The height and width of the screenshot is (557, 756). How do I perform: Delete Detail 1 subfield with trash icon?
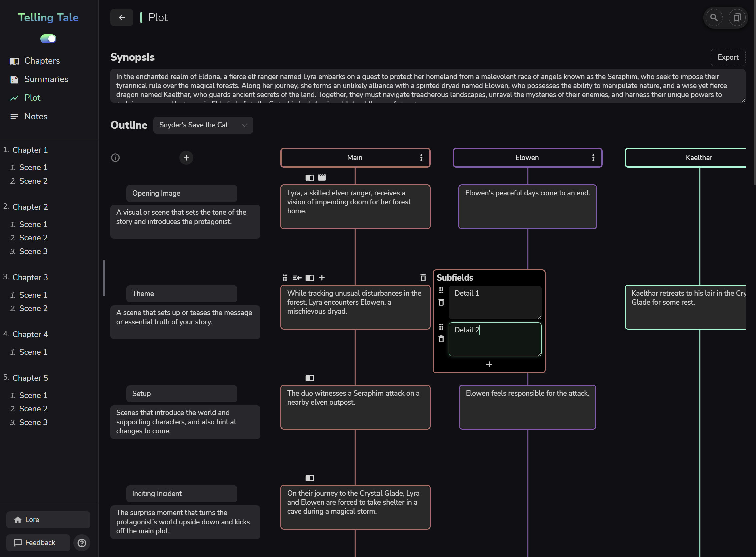point(441,303)
